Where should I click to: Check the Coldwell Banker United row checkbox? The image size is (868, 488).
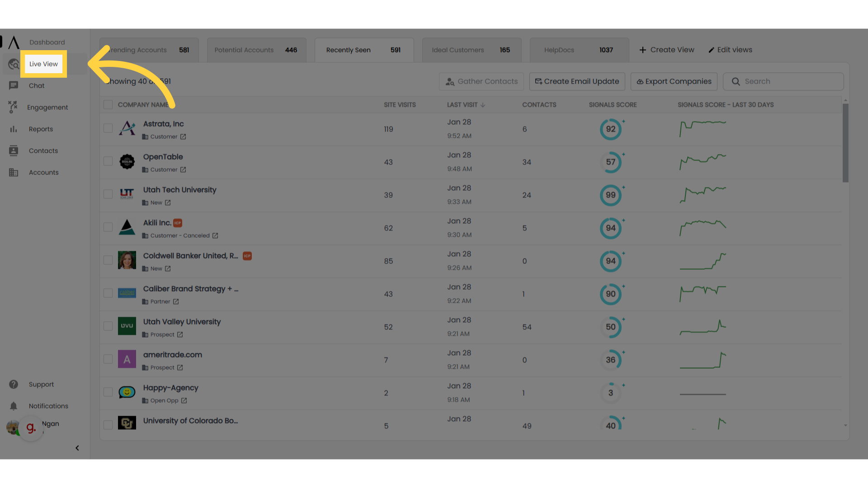[x=108, y=260]
